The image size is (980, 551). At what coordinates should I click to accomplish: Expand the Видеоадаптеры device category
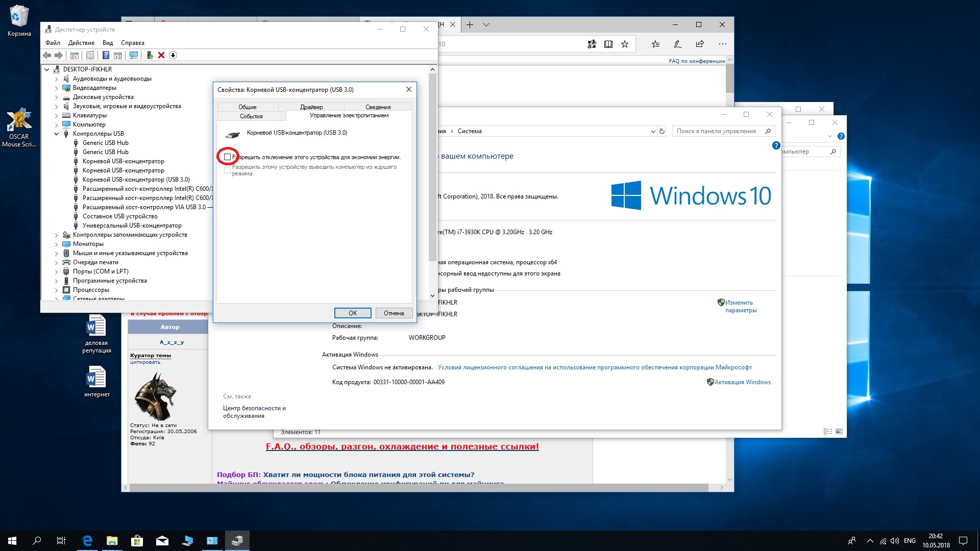click(57, 88)
